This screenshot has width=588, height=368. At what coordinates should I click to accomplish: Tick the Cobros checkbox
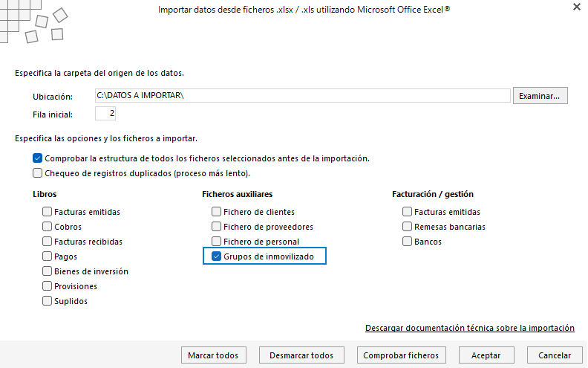47,227
